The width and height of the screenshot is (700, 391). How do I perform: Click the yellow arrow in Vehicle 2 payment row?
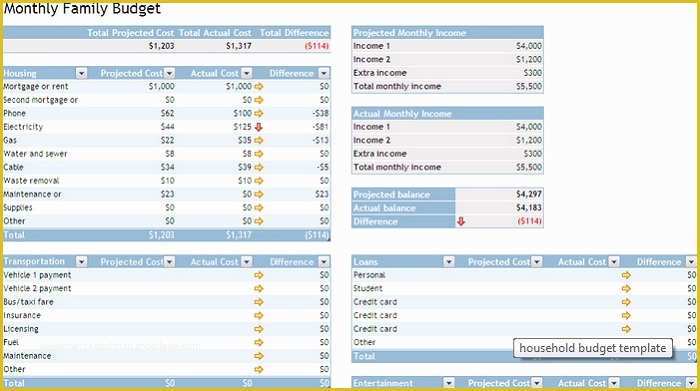tap(259, 288)
